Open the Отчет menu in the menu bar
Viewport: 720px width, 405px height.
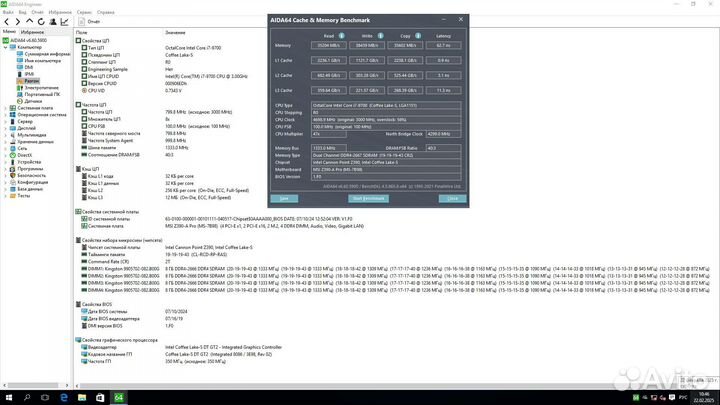click(37, 12)
